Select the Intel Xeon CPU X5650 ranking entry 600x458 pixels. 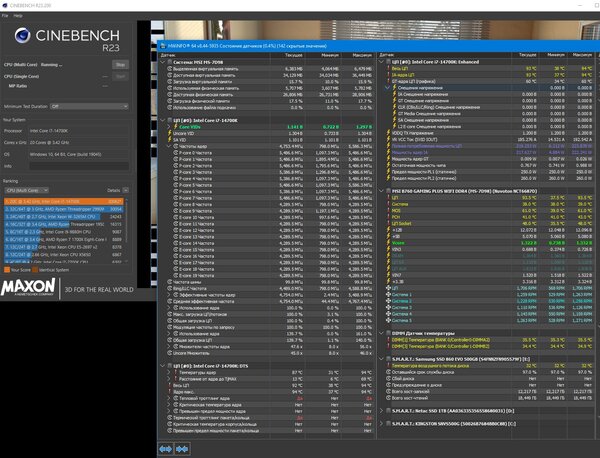[x=64, y=254]
